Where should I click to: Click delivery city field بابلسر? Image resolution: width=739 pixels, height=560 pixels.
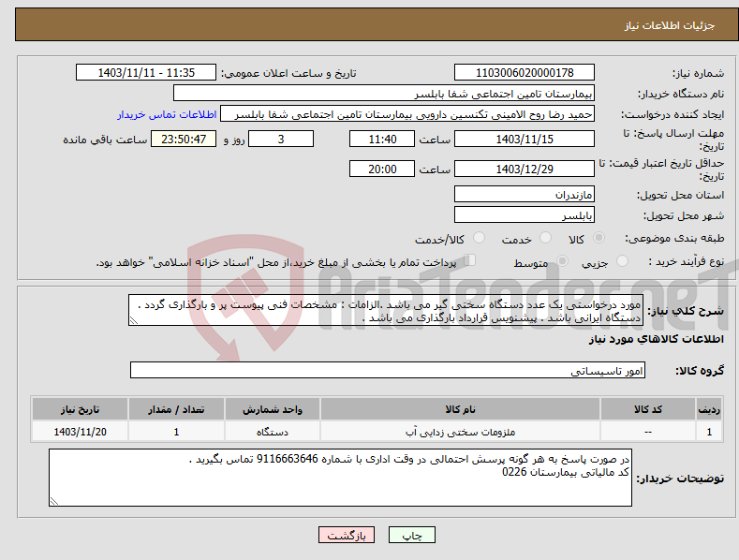point(525,215)
